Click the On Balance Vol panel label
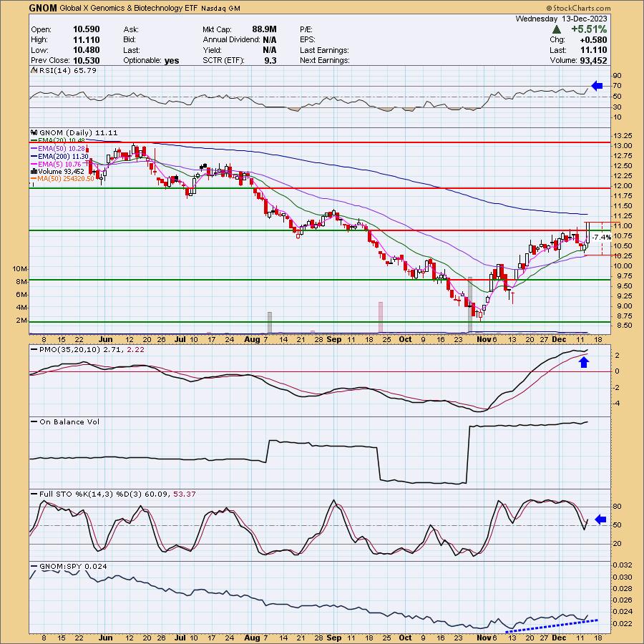This screenshot has width=644, height=644. (x=69, y=421)
